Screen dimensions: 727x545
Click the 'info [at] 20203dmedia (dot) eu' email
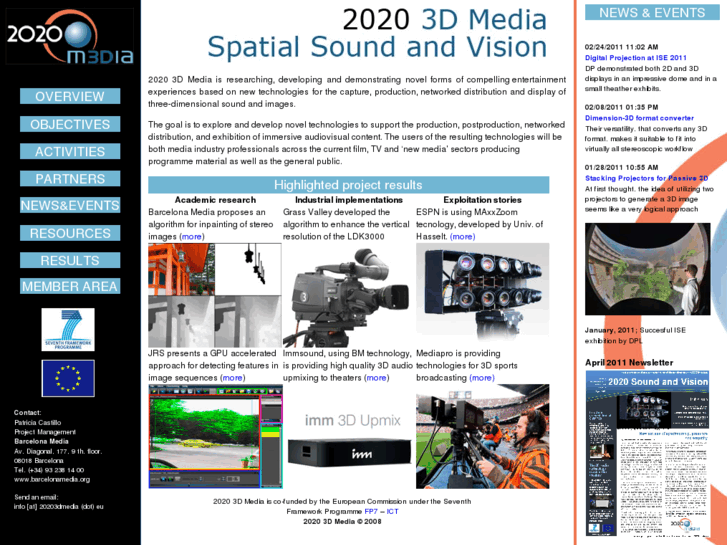(59, 507)
